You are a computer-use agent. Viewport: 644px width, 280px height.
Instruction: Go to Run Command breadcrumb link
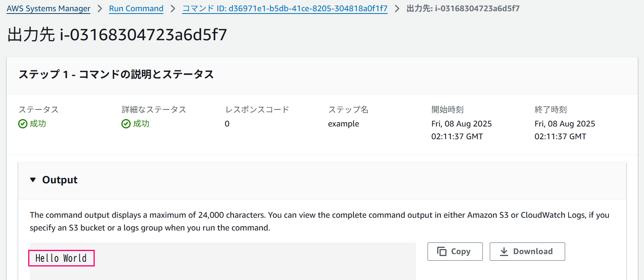coord(136,9)
